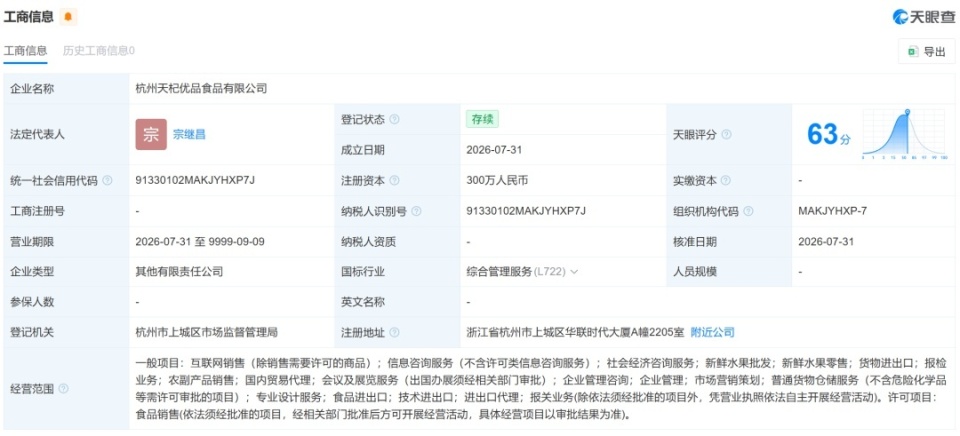Click the 经营范围 description paragraph

click(x=541, y=389)
